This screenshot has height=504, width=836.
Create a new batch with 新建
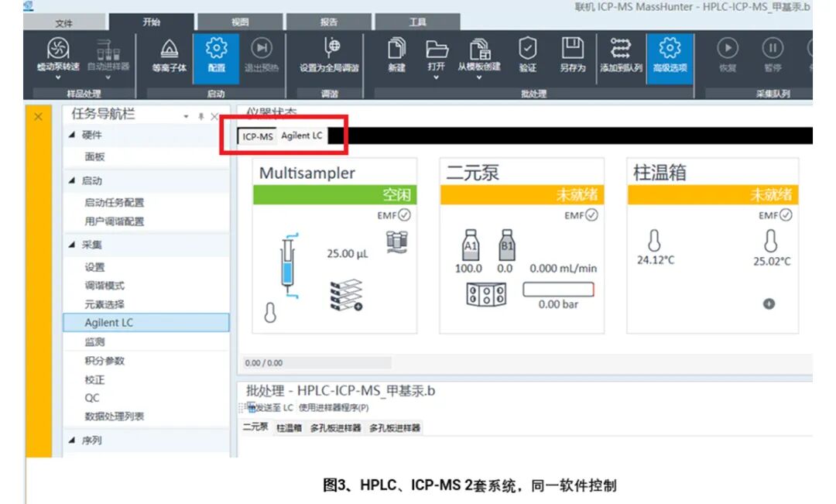pyautogui.click(x=396, y=48)
